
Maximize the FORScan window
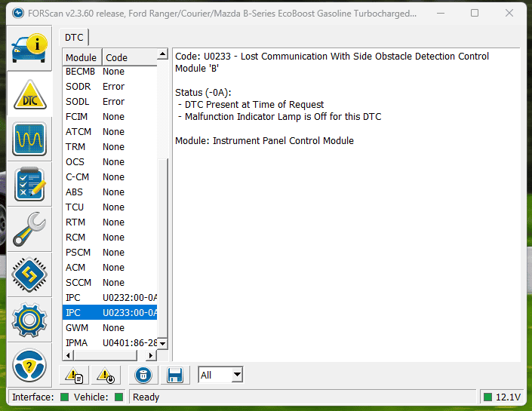[x=475, y=14]
